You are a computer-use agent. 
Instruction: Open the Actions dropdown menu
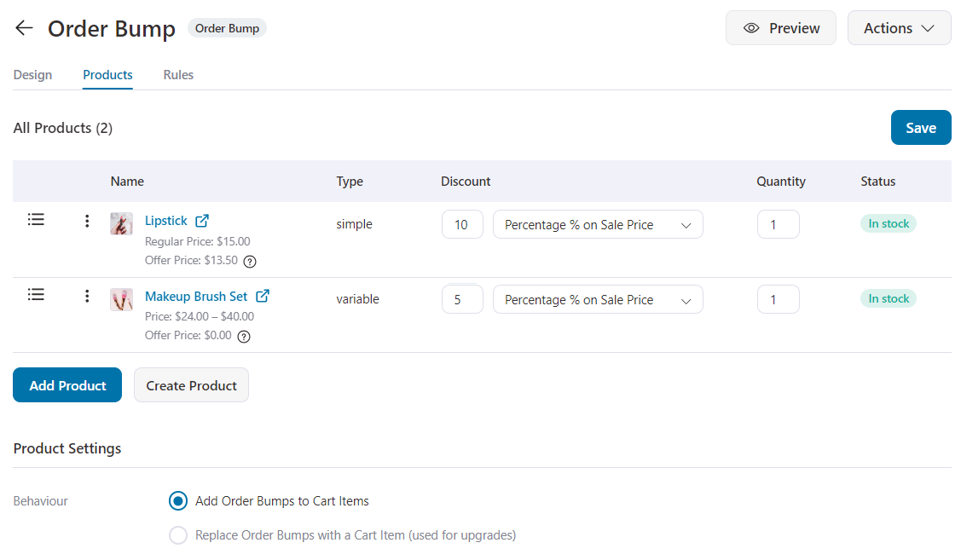coord(899,27)
